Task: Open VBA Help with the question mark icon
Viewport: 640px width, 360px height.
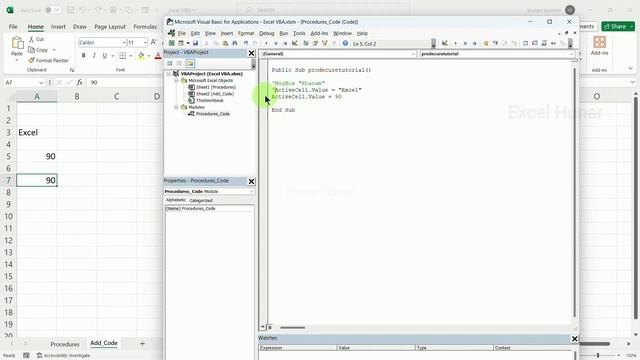Action: (x=345, y=43)
